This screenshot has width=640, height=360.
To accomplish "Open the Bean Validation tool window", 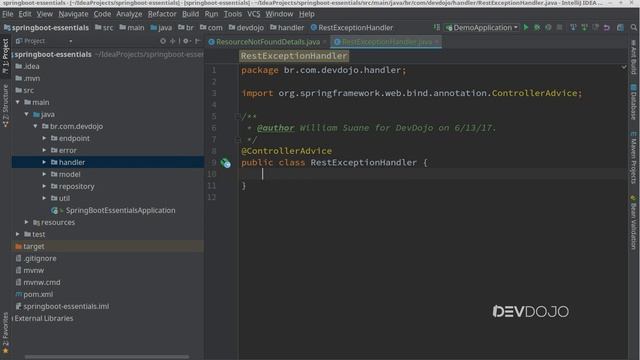I will click(x=633, y=222).
